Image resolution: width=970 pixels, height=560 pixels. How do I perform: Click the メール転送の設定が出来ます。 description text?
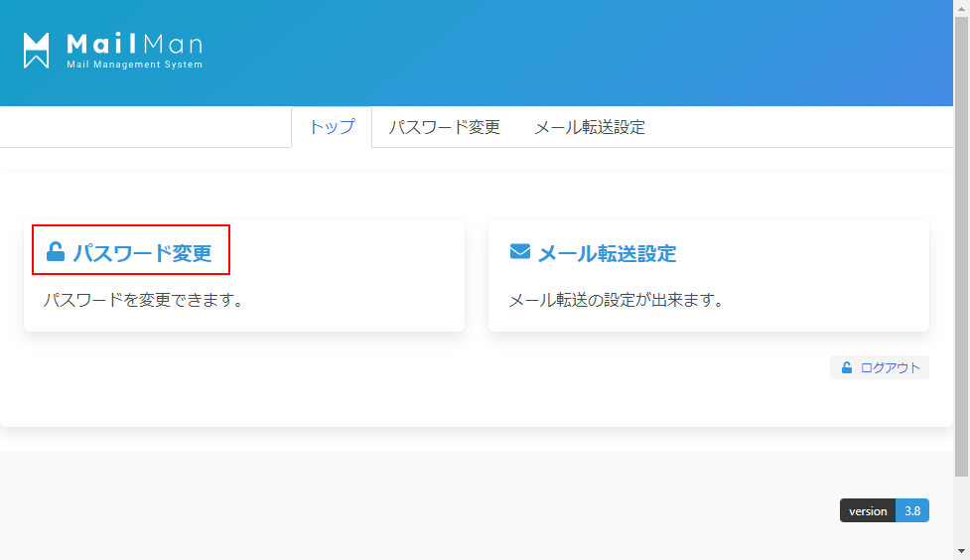point(616,300)
